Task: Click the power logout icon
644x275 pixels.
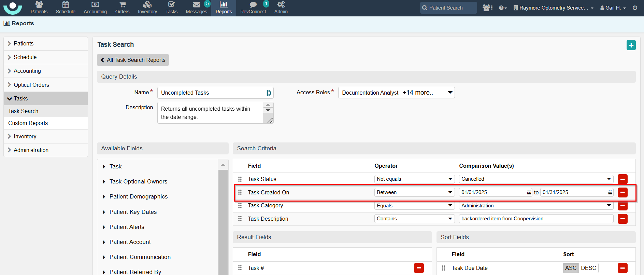Action: pos(635,8)
